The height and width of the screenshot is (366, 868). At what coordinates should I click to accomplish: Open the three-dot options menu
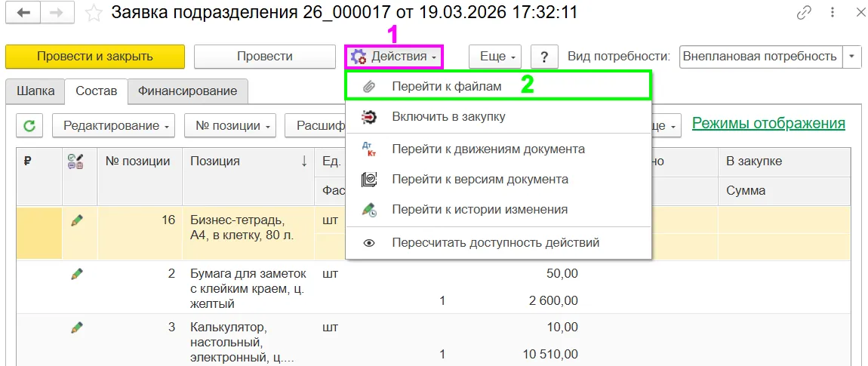tap(833, 14)
